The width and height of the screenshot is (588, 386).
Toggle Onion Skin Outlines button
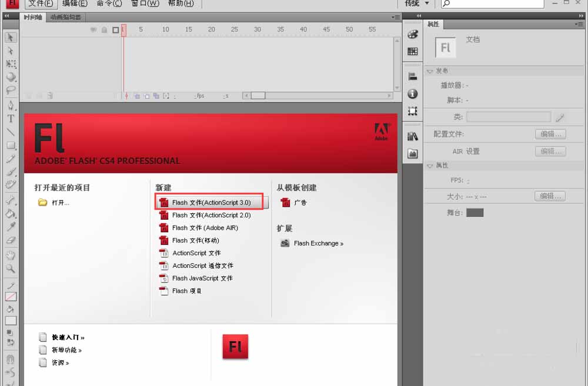147,96
